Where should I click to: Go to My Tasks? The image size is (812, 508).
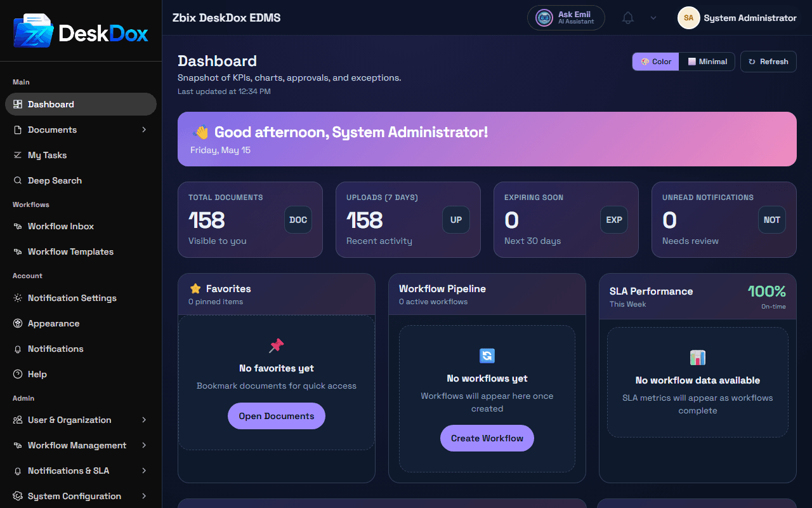click(x=81, y=155)
